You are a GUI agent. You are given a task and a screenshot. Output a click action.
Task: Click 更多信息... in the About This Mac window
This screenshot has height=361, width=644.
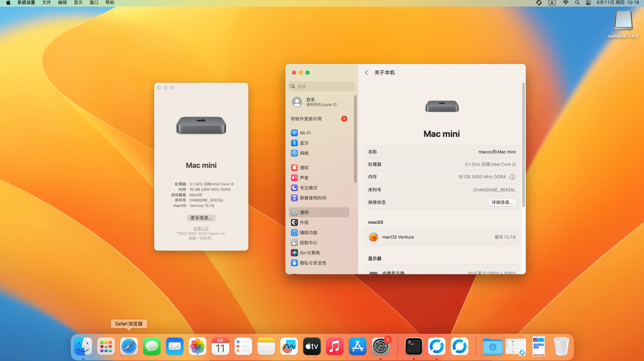pyautogui.click(x=201, y=218)
